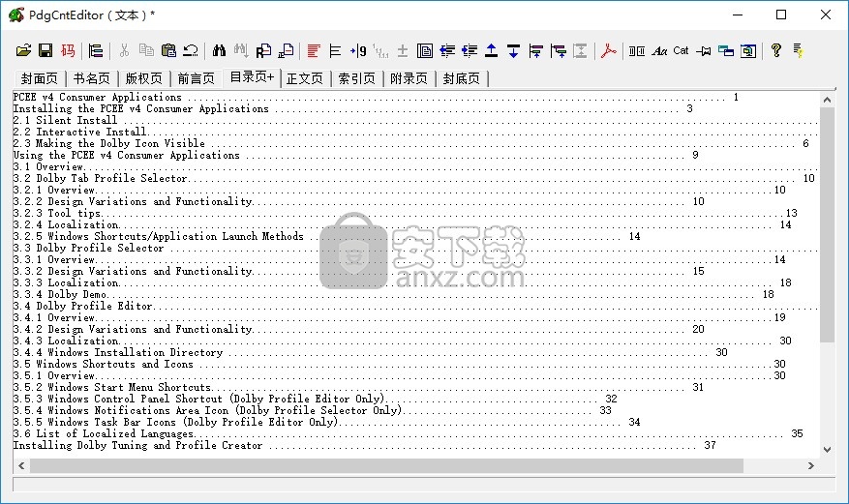Click the "2.1 Silent Install" line
Image resolution: width=849 pixels, height=504 pixels.
(416, 121)
